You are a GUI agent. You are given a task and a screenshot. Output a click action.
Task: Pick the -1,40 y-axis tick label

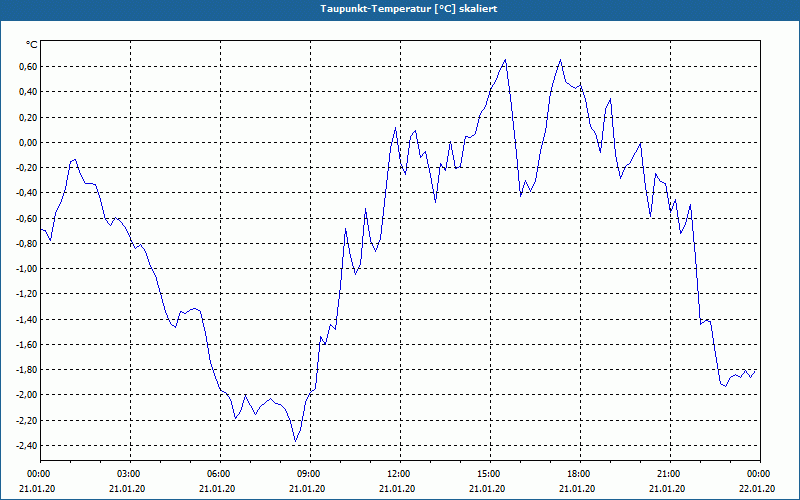[x=27, y=319]
